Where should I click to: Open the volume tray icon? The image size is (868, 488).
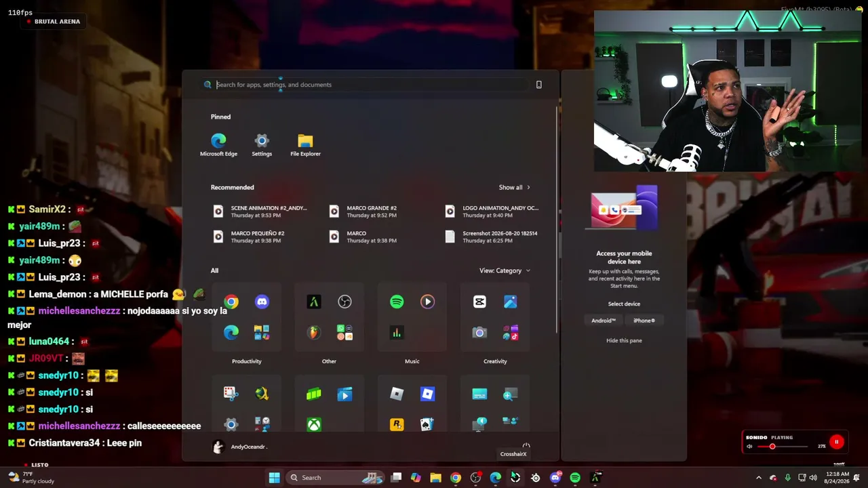click(813, 478)
